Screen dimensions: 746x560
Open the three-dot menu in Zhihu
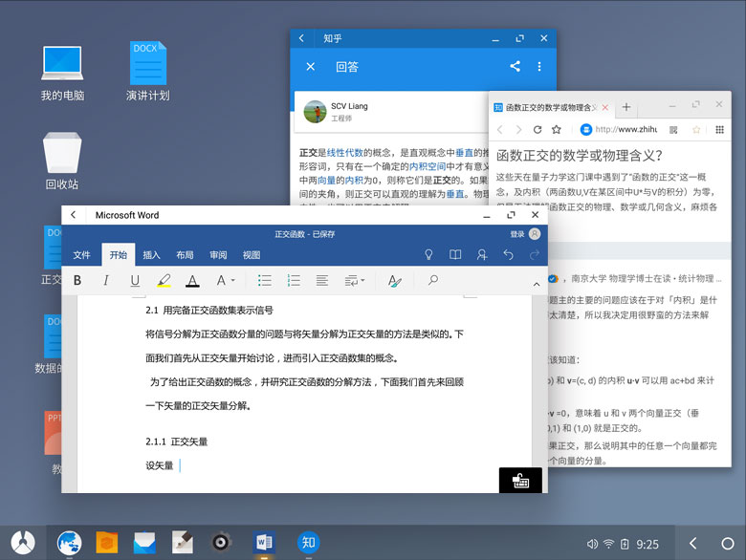(x=539, y=67)
